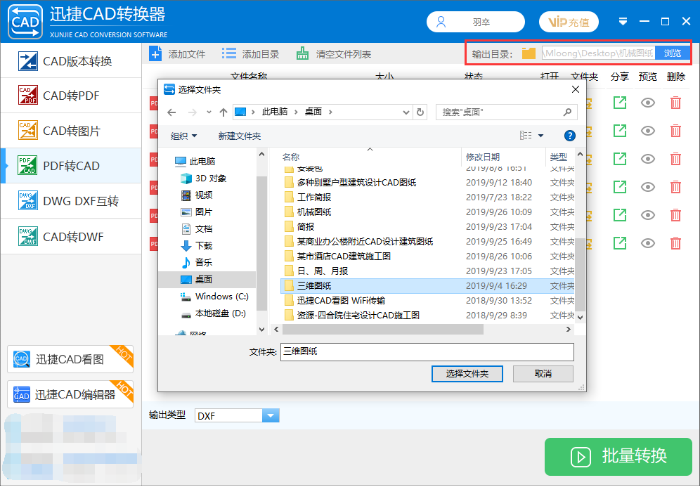The image size is (700, 486).
Task: Click the 羽卒 user account button
Action: (475, 22)
